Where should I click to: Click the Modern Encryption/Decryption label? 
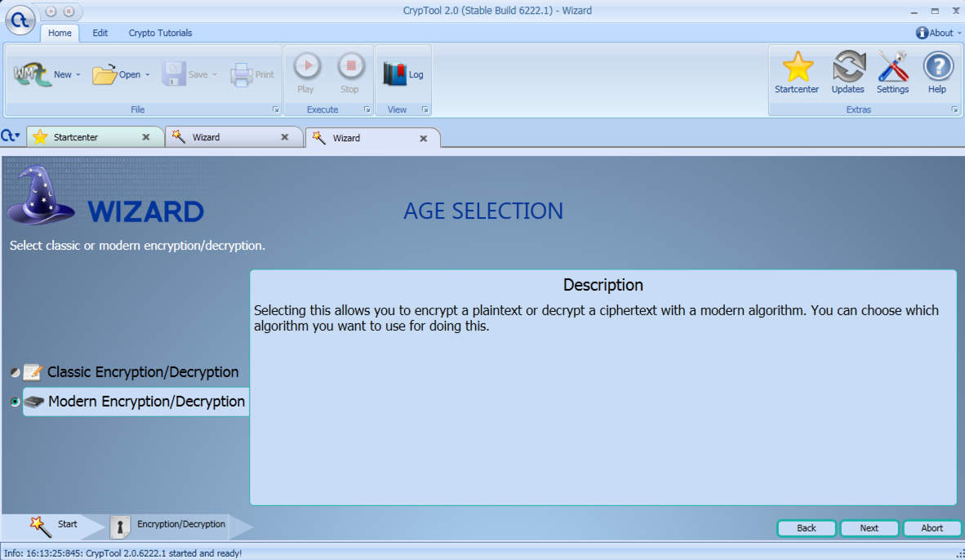click(x=146, y=402)
